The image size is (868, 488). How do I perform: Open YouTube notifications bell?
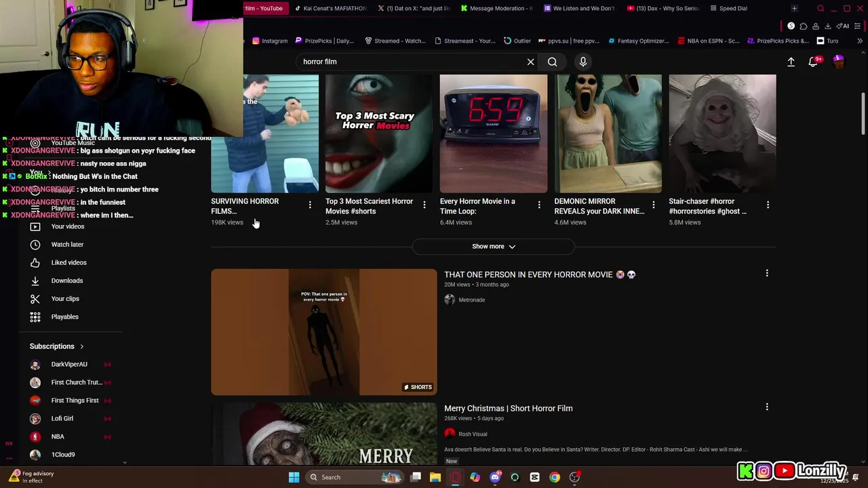[813, 62]
